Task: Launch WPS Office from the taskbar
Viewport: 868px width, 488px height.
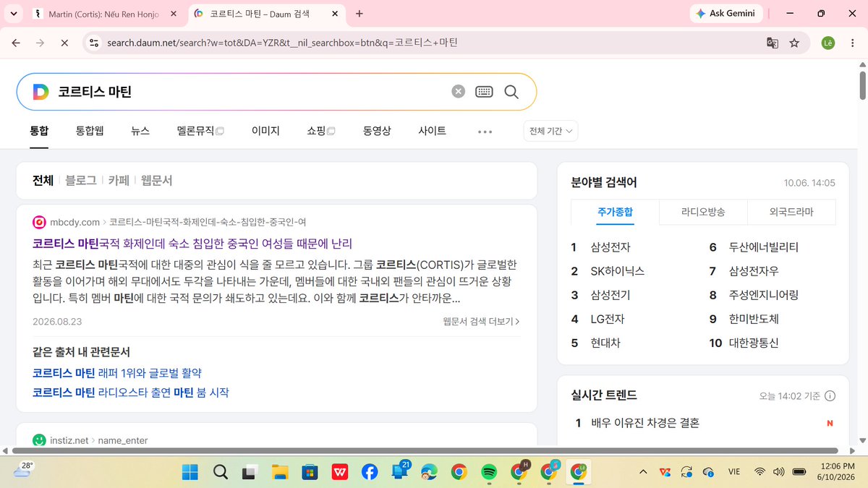Action: coord(339,472)
